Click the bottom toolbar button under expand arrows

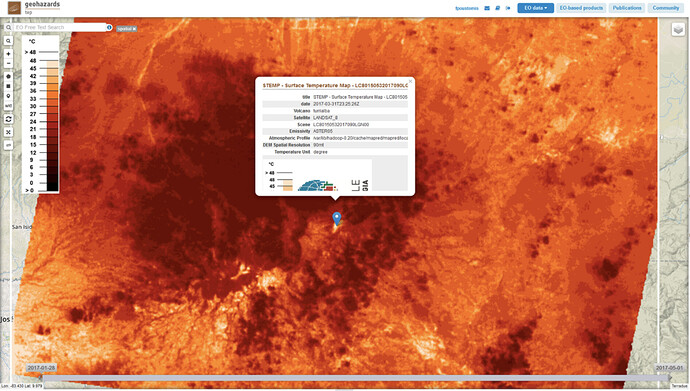8,145
